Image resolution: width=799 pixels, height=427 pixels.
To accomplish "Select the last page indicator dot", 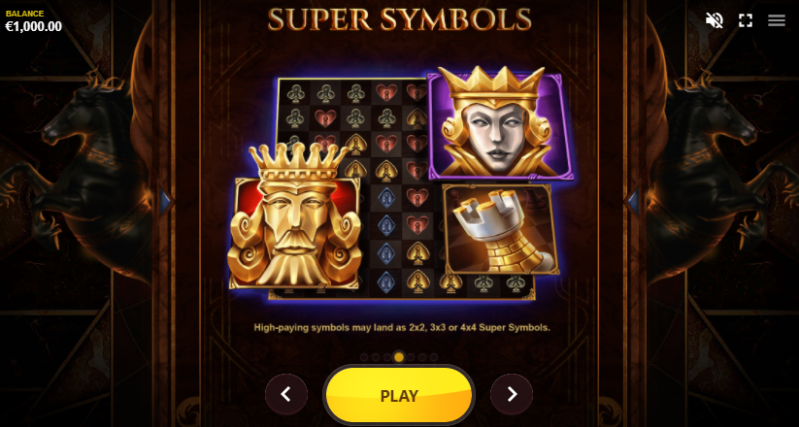I will pos(434,357).
